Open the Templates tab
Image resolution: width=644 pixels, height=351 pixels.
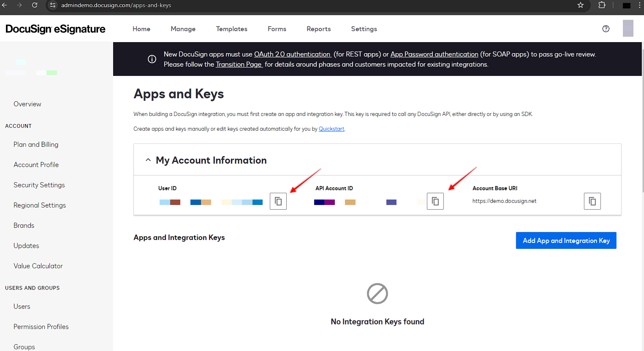pyautogui.click(x=232, y=29)
